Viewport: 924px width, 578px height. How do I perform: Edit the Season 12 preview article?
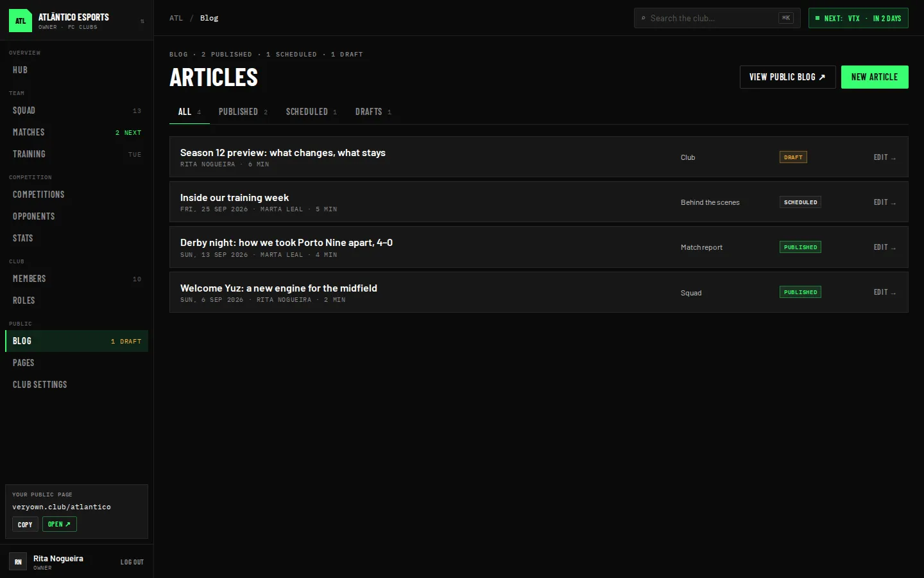(x=884, y=157)
